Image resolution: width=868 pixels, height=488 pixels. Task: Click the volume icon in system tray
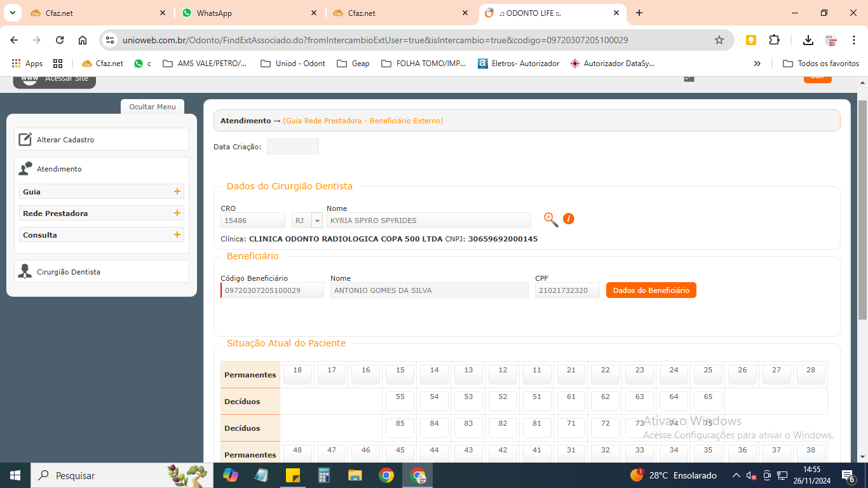tap(751, 475)
